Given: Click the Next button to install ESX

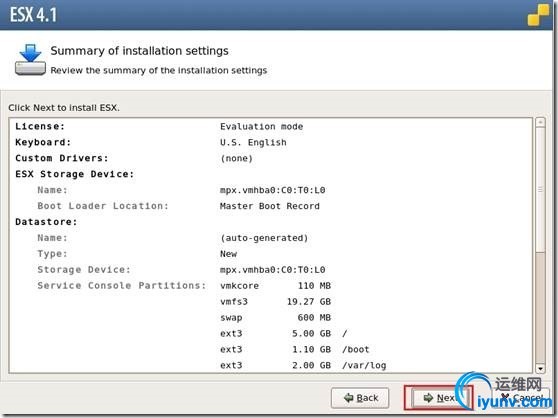Looking at the screenshot, I should 439,397.
